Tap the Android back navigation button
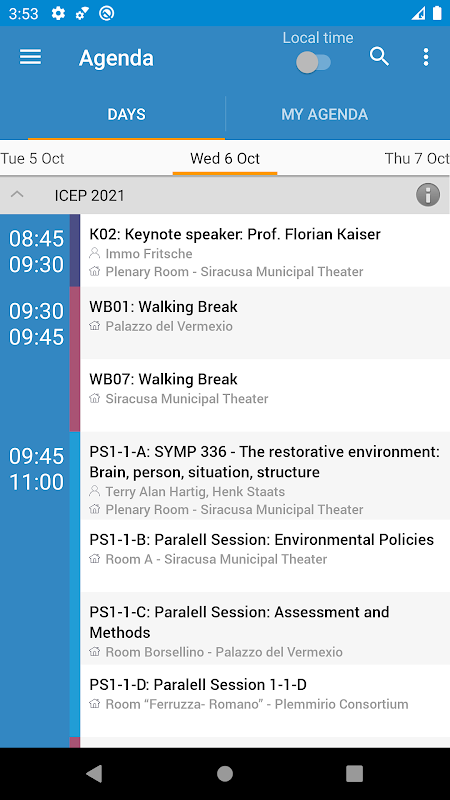450x800 pixels. pos(94,773)
